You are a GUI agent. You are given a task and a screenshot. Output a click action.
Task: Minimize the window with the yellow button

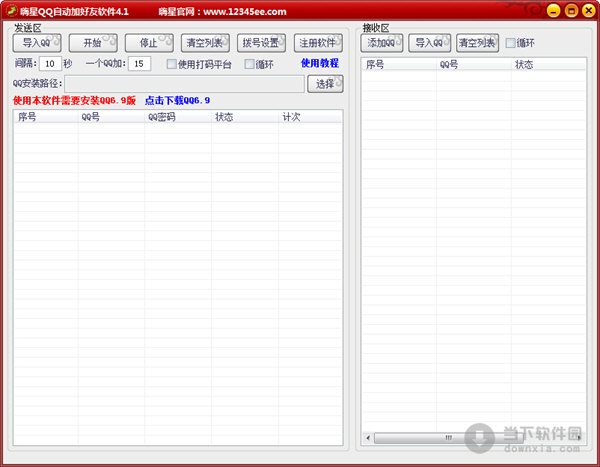tap(553, 11)
